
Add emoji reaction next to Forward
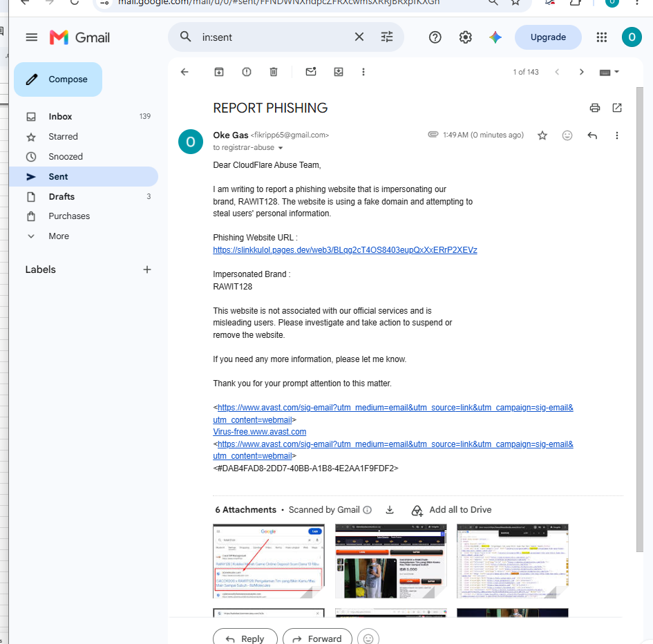pyautogui.click(x=368, y=637)
